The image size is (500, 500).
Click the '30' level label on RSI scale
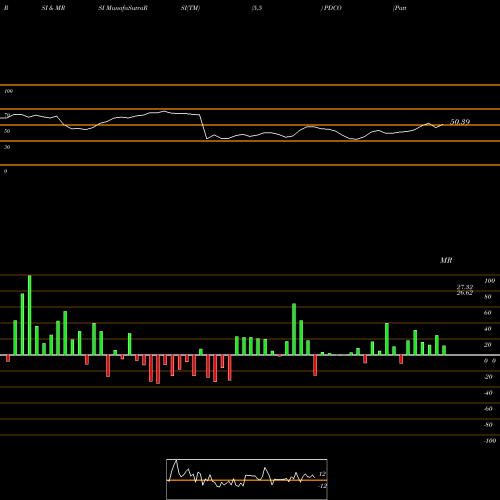pos(7,147)
